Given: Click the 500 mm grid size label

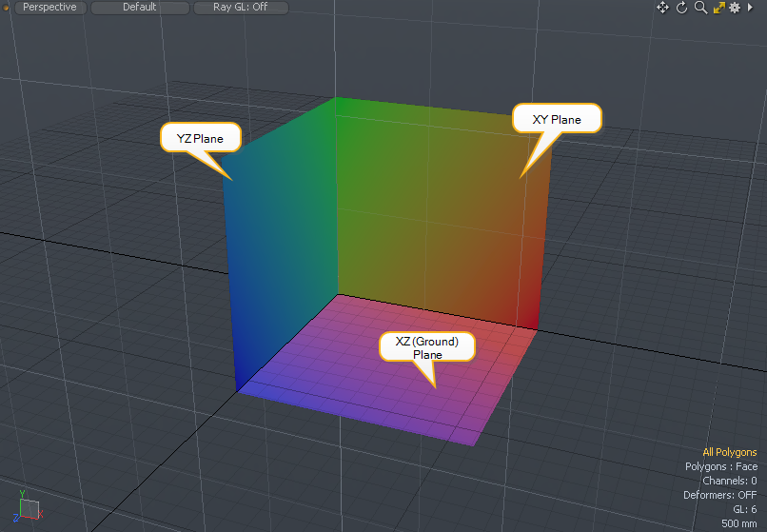Looking at the screenshot, I should point(739,523).
